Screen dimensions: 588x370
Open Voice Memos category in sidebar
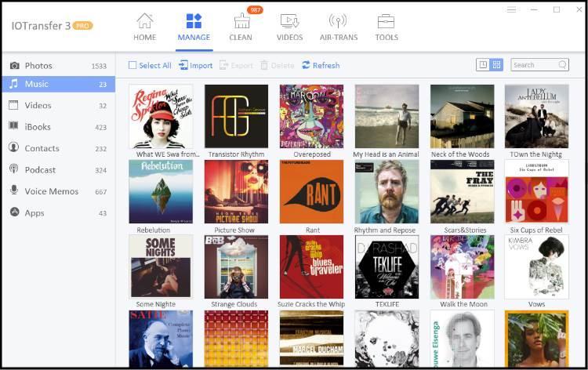coord(59,191)
